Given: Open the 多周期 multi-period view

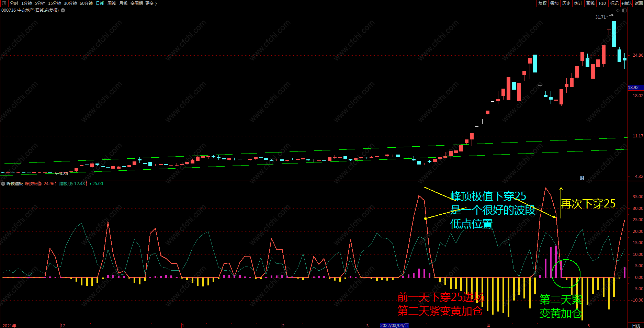Looking at the screenshot, I should click(x=137, y=3).
